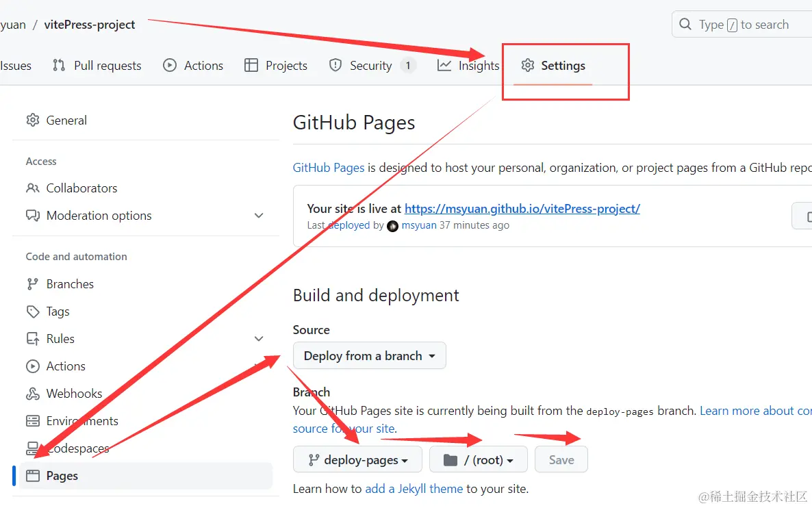The width and height of the screenshot is (812, 508).
Task: Click the Insights graph icon
Action: click(x=444, y=65)
